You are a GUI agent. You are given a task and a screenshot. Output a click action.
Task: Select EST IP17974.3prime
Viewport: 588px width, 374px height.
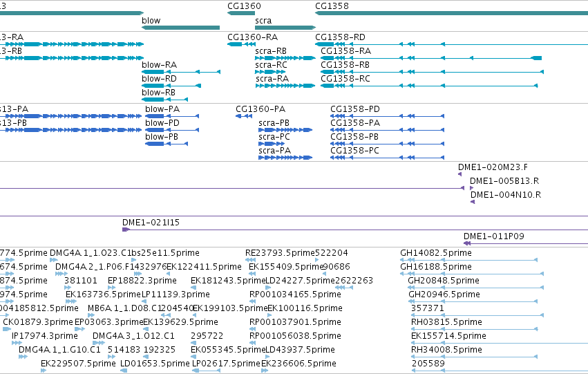click(45, 336)
